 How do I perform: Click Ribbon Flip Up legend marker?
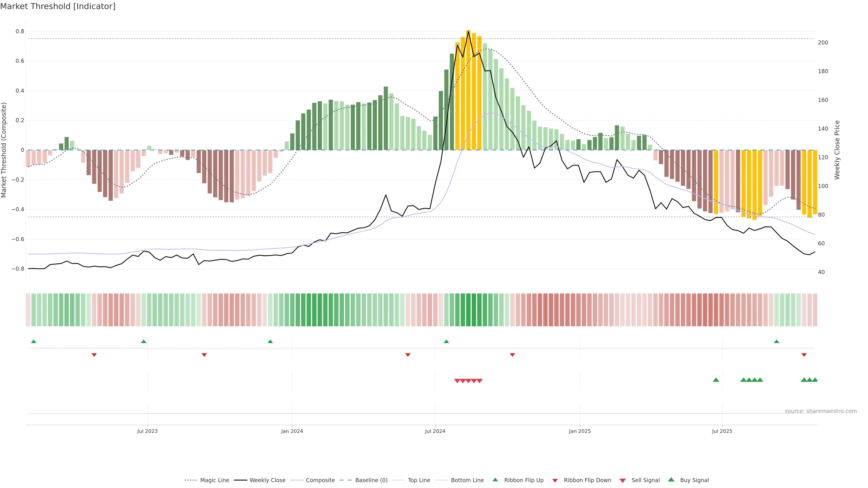tap(495, 480)
